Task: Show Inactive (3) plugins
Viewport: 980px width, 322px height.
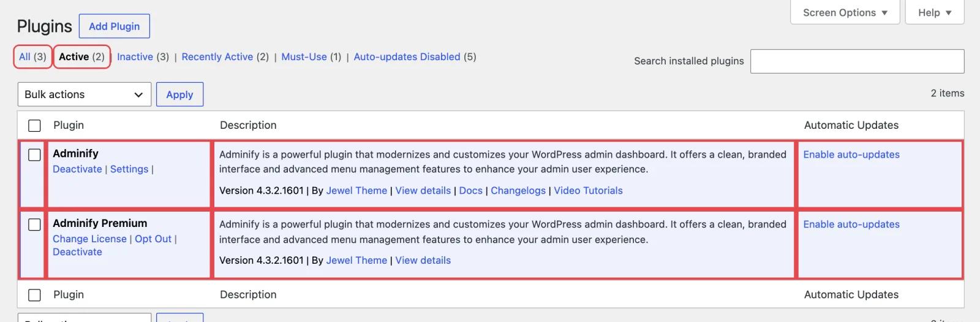Action: coord(143,56)
